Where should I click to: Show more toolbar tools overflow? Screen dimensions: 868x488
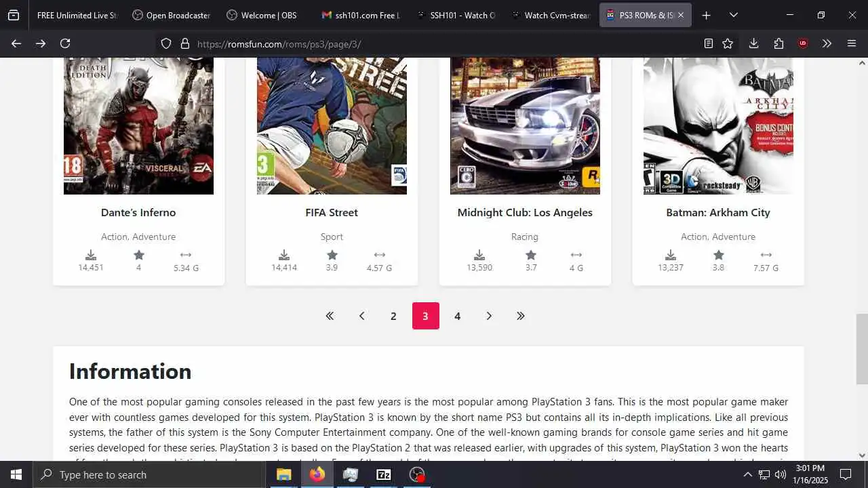(827, 43)
